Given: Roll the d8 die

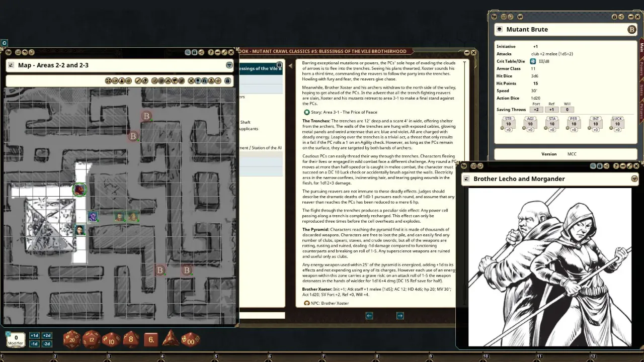Looking at the screenshot, I should tap(131, 339).
